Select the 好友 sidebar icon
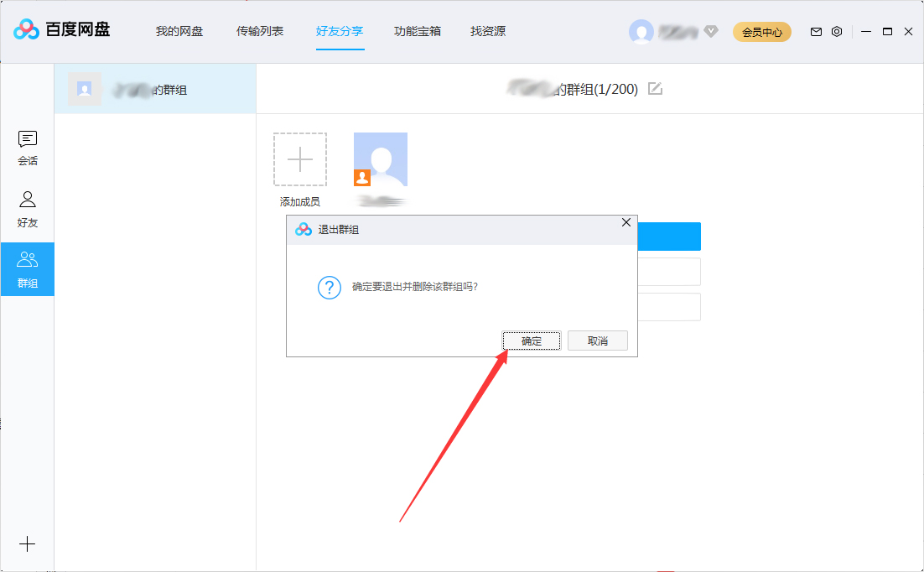 pyautogui.click(x=28, y=207)
